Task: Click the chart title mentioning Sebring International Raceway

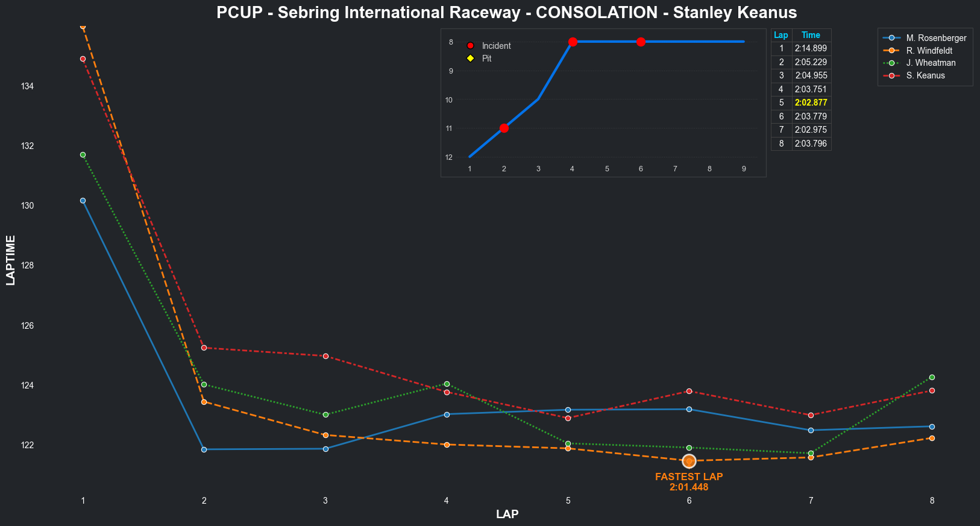Action: pyautogui.click(x=506, y=13)
